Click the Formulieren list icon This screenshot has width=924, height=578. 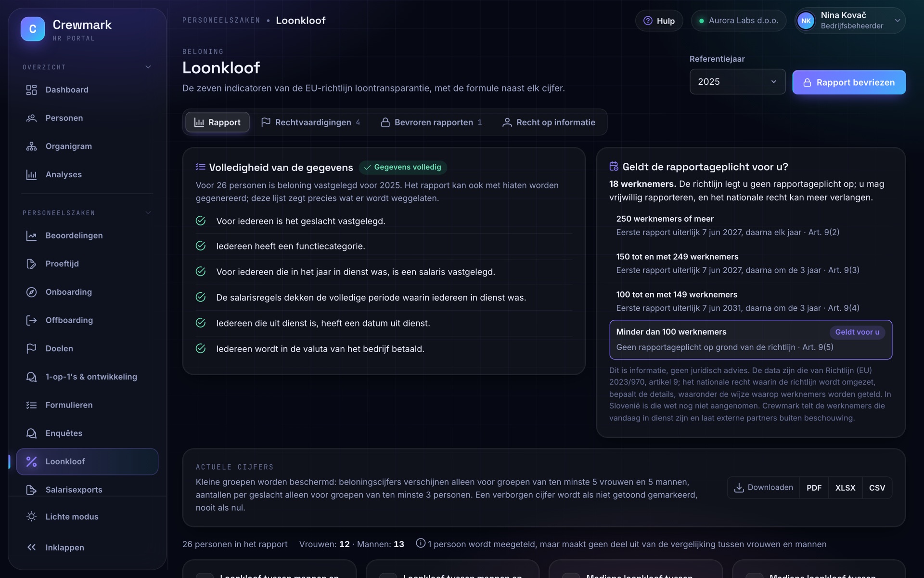31,405
